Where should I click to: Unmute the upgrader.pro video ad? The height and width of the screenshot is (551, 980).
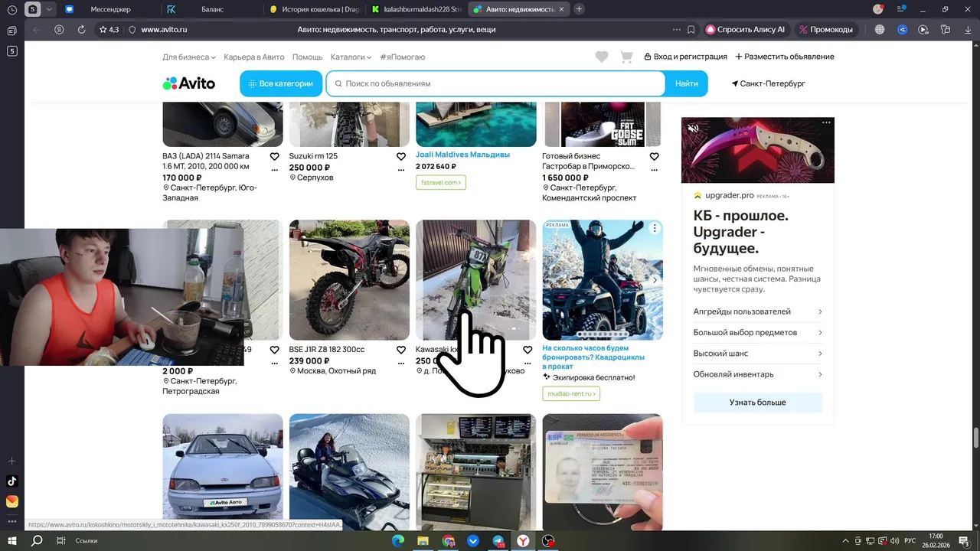[693, 129]
